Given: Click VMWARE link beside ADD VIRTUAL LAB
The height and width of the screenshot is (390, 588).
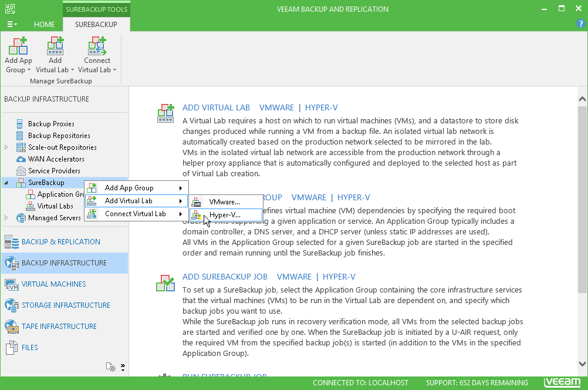Looking at the screenshot, I should (277, 107).
